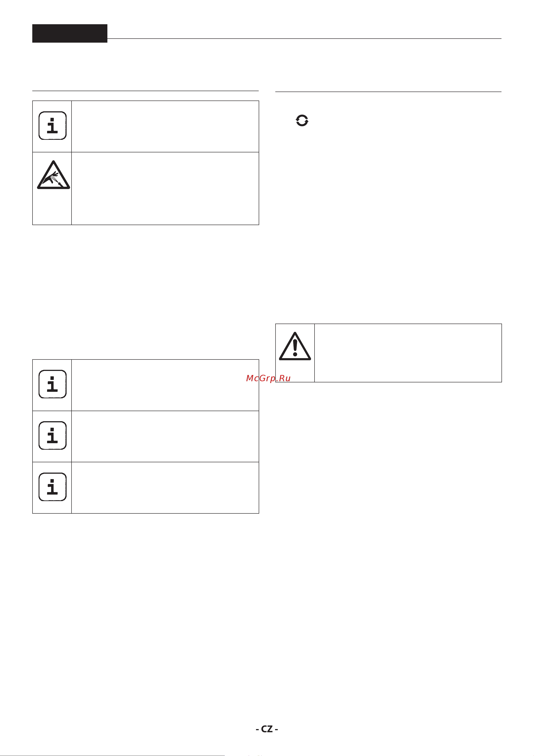
Task: Click the first info icon in the three-row table
Action: coord(52,384)
